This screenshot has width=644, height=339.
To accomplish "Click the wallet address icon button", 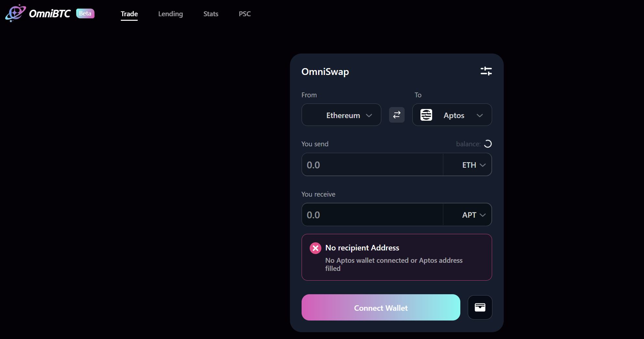I will click(x=480, y=307).
